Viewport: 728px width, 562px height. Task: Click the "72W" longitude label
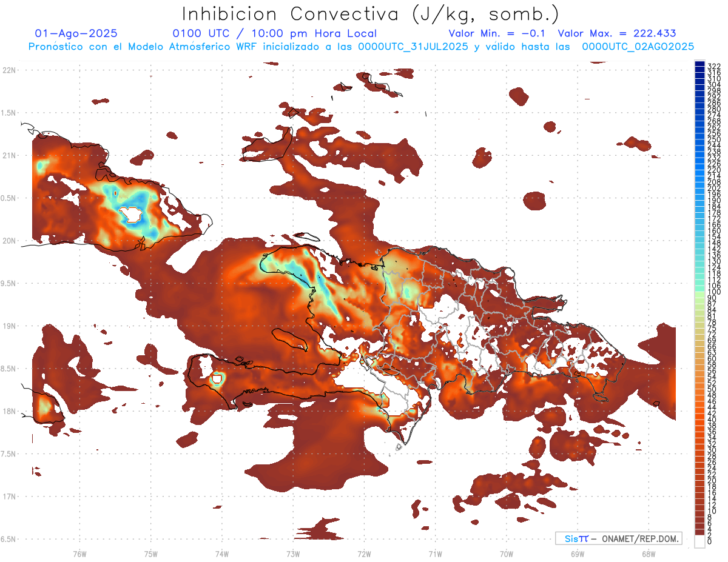tap(364, 553)
